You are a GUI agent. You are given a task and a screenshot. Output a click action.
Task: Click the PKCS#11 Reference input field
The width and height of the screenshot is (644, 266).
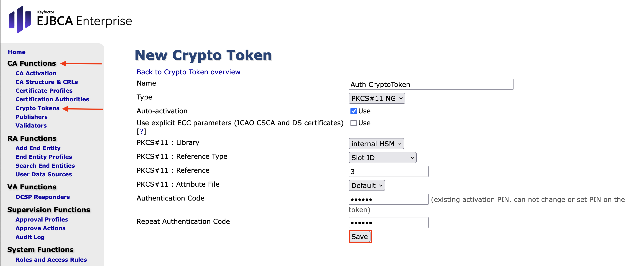(x=388, y=172)
